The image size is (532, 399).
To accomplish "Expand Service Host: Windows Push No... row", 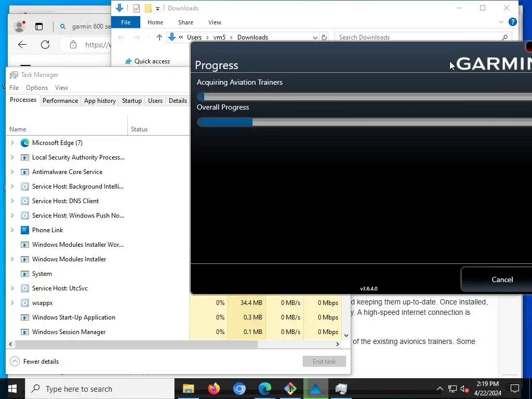I will [x=12, y=216].
